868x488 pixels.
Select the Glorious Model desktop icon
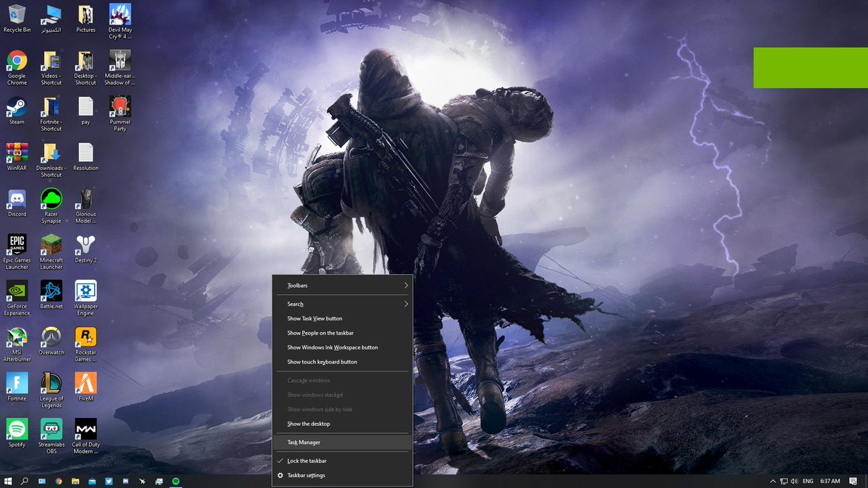point(85,206)
